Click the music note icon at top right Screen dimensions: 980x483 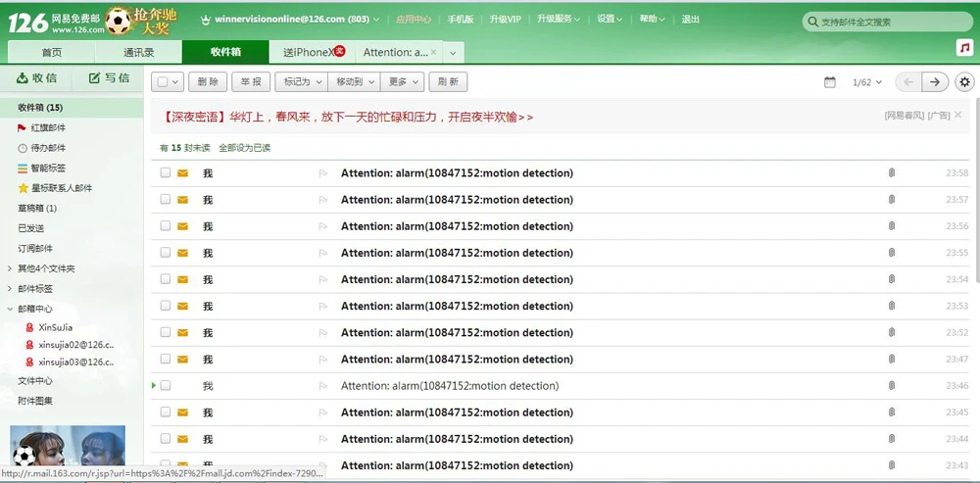(965, 47)
